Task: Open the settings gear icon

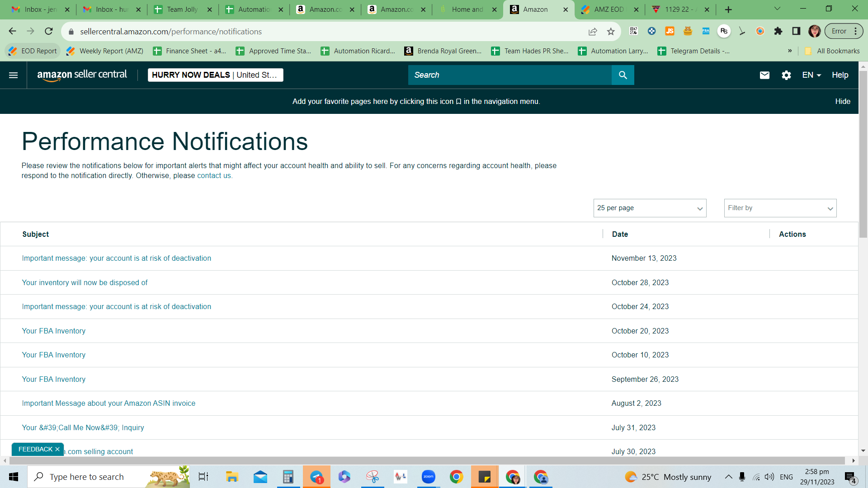Action: 786,75
